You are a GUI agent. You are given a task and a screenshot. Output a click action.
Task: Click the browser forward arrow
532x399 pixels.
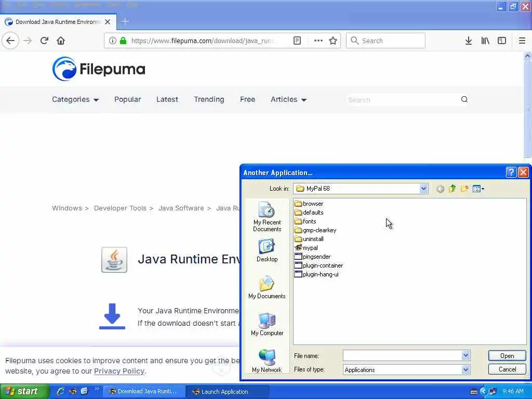click(x=28, y=41)
